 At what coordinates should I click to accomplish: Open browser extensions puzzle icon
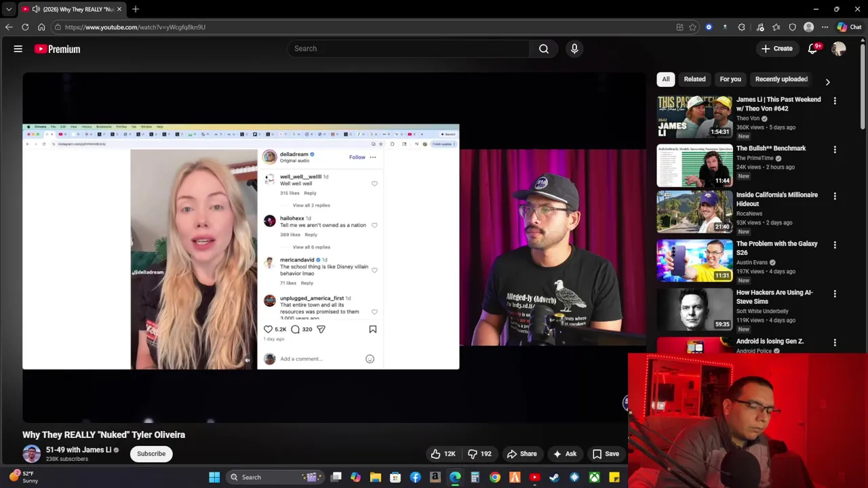coord(741,27)
